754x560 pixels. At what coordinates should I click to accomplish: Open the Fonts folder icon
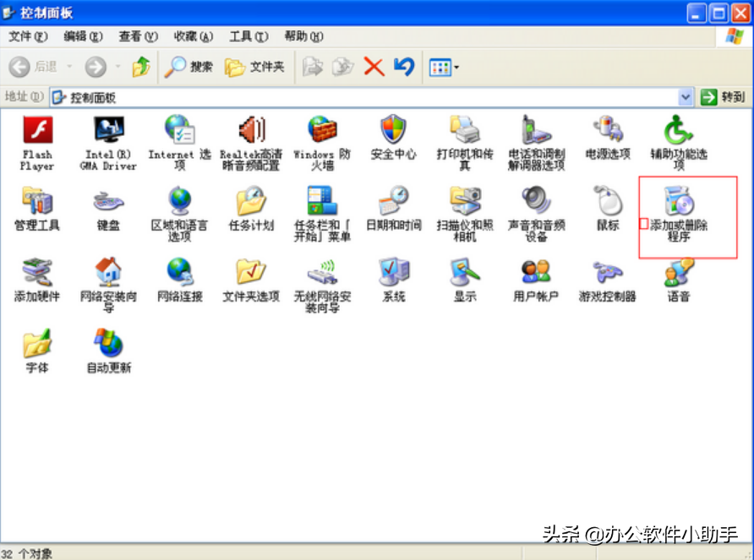tap(37, 345)
